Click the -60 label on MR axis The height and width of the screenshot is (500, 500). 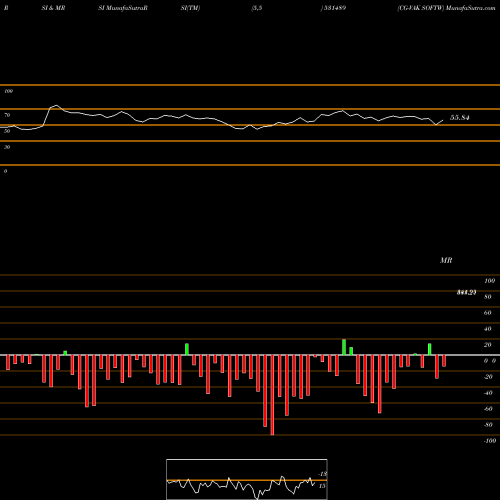click(488, 409)
